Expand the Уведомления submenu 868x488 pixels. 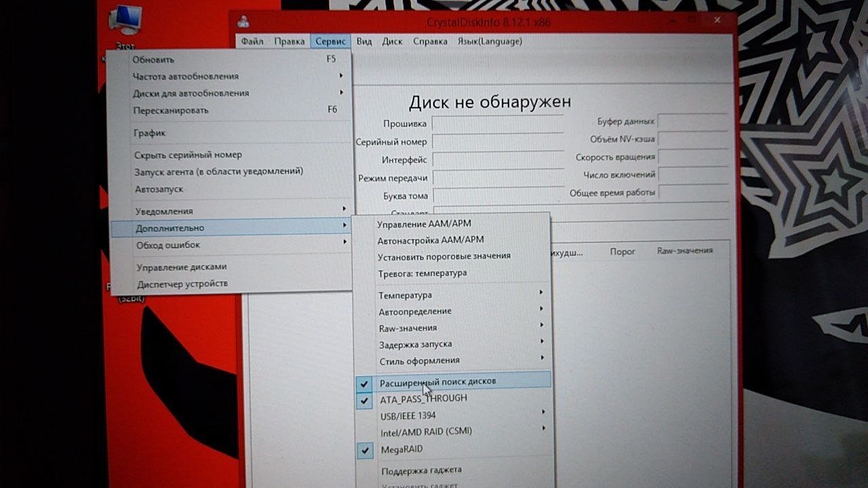(x=231, y=211)
